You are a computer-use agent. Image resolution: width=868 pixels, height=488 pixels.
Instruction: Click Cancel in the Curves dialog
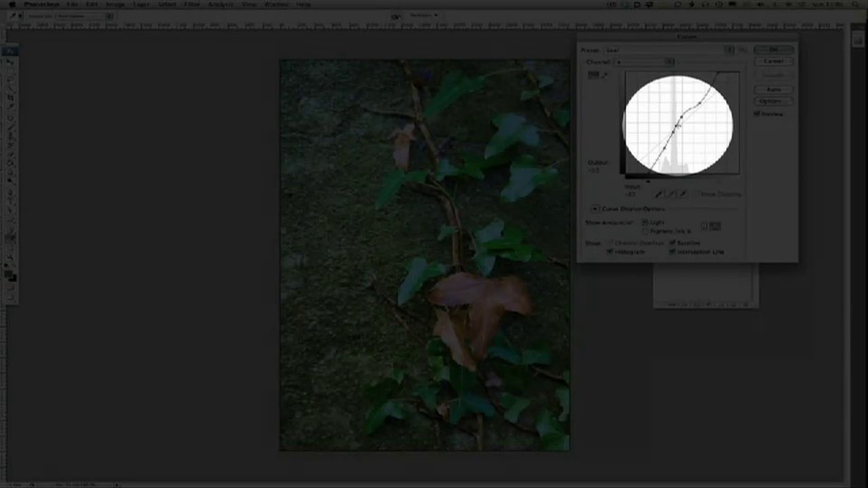click(773, 61)
